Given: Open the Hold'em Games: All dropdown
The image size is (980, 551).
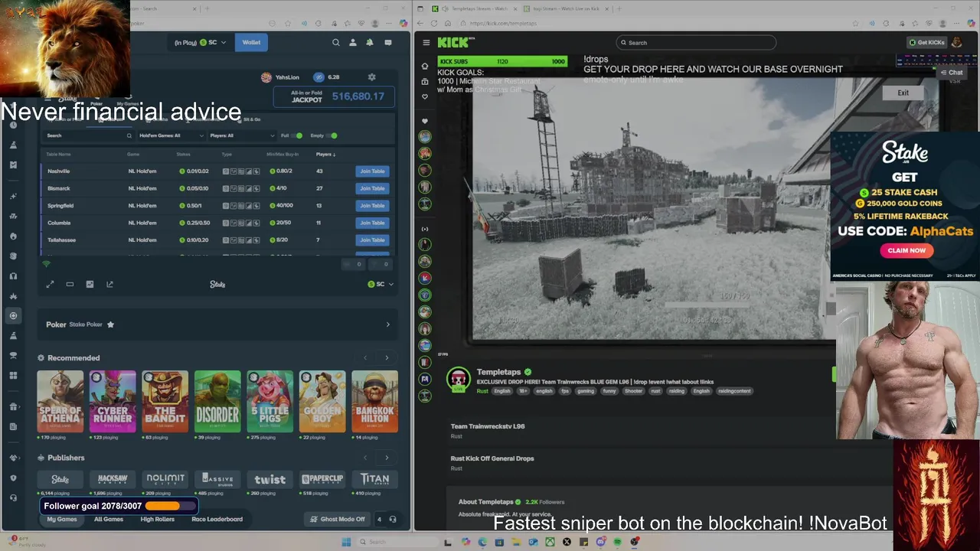Looking at the screenshot, I should [x=171, y=135].
